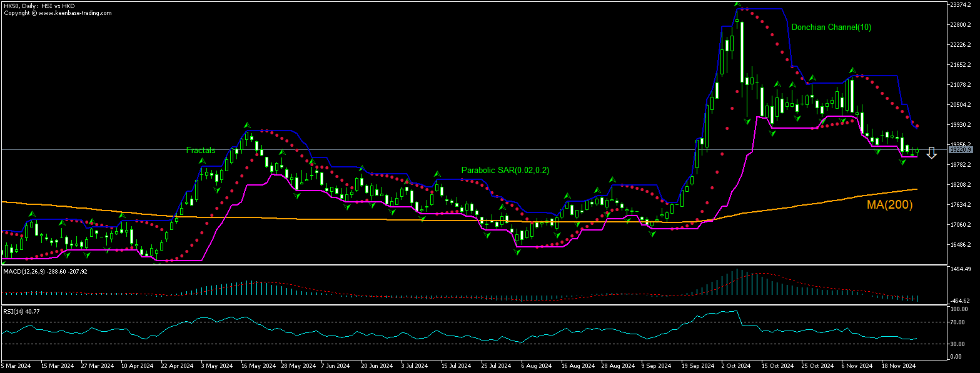Click the 18 Nov 2024 date label
980x373 pixels.
coord(898,365)
